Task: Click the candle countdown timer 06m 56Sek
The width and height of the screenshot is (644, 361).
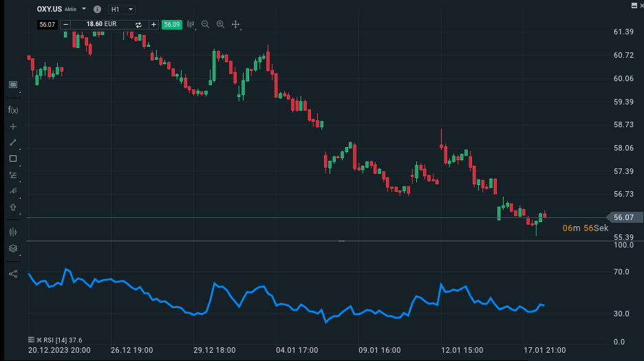Action: [x=586, y=228]
